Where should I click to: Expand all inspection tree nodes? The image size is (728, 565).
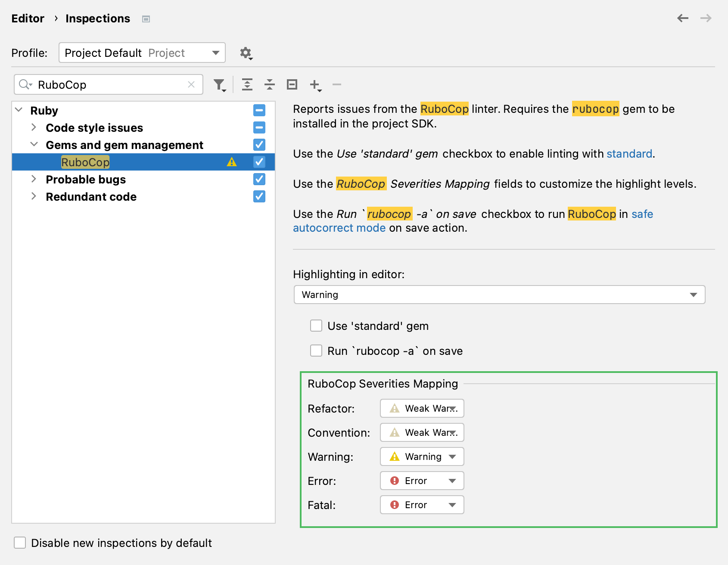coord(247,84)
